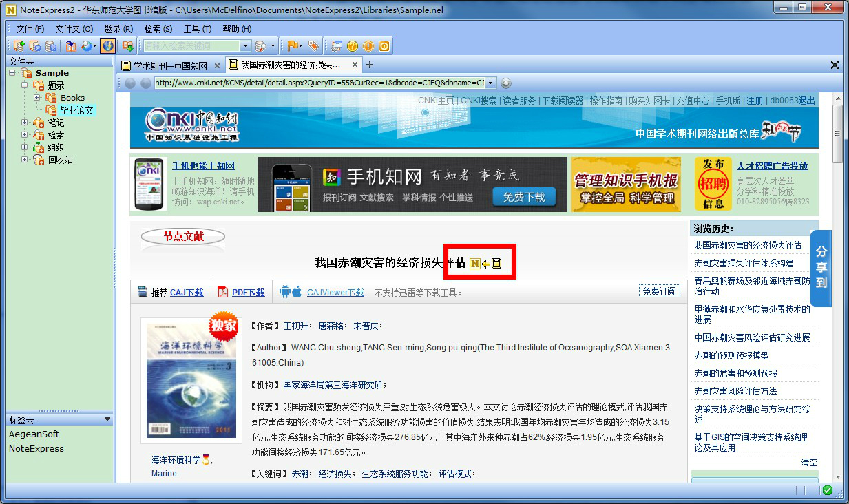Click the browser forward round button
Screen dimensions: 849x504
coord(145,83)
